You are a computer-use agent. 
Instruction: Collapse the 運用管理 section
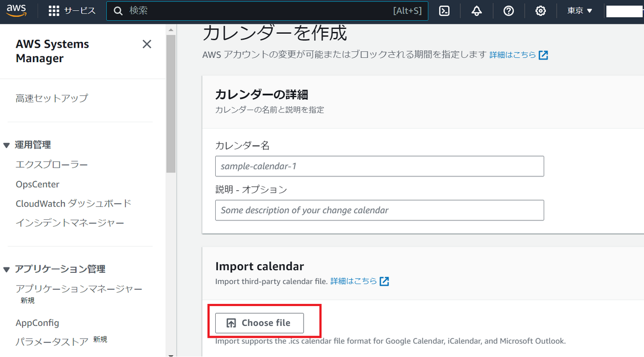click(x=6, y=145)
